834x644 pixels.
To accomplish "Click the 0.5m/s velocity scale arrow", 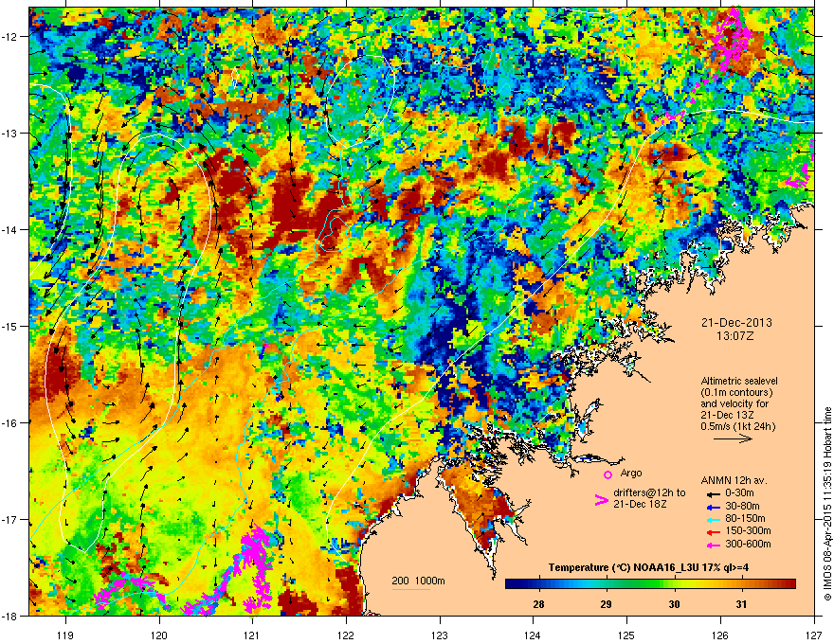I will 733,438.
